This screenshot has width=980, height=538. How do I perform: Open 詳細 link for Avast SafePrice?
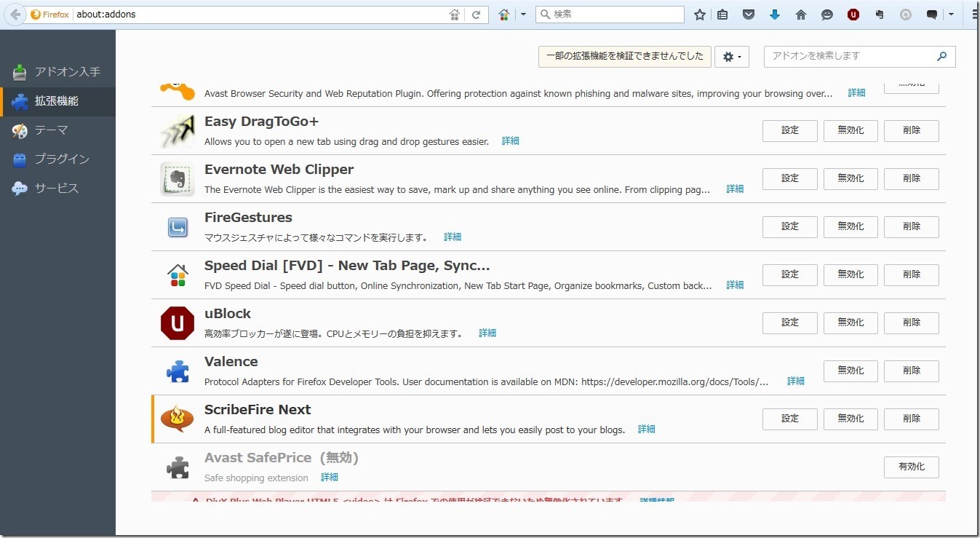point(330,478)
